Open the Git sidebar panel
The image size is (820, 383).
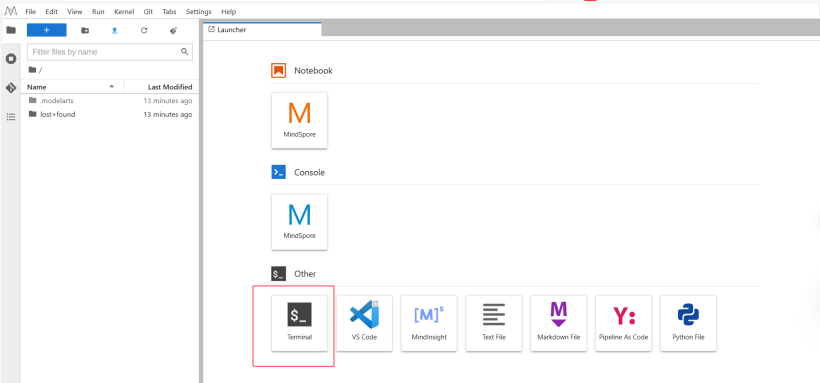pyautogui.click(x=10, y=87)
